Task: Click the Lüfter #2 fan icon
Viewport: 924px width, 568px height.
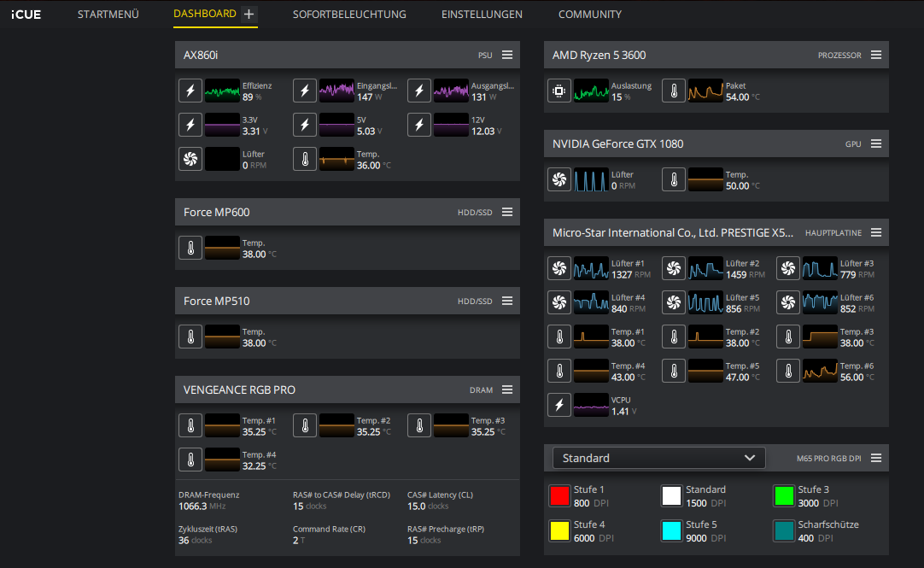Action: tap(674, 269)
